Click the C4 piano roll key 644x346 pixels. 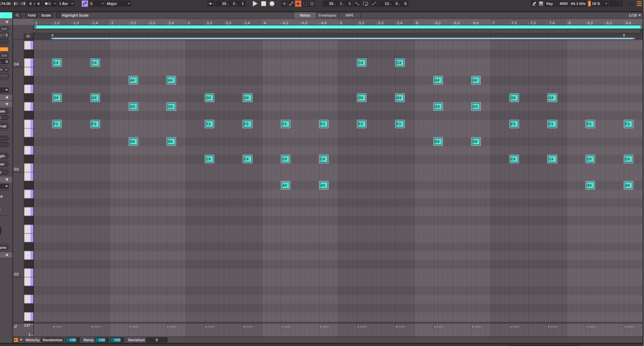click(28, 63)
